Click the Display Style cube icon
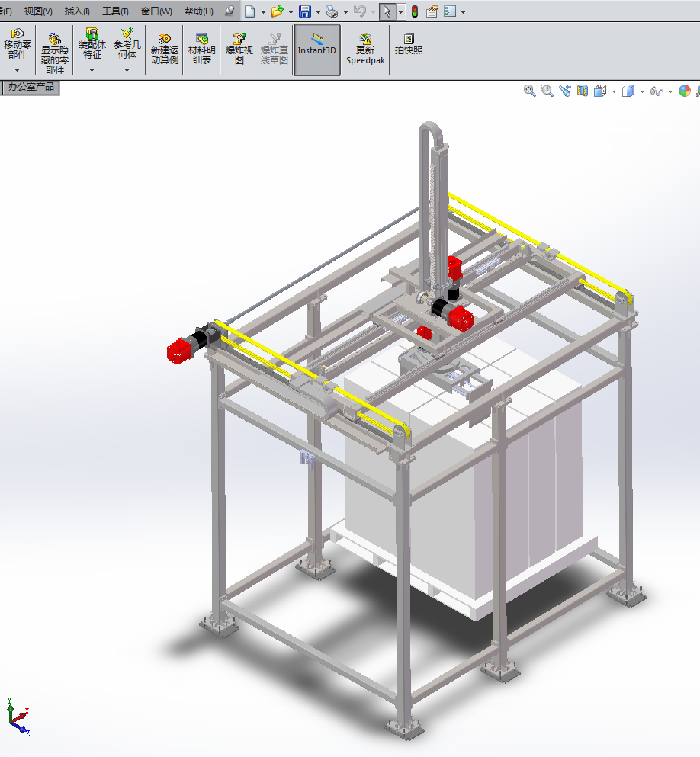Screen dimensions: 700x757 [x=628, y=91]
